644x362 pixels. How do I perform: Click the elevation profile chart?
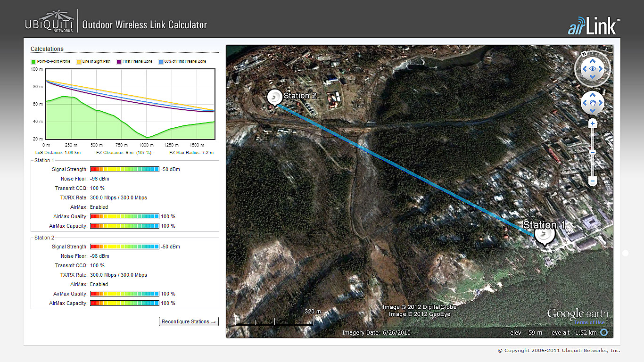pyautogui.click(x=130, y=104)
